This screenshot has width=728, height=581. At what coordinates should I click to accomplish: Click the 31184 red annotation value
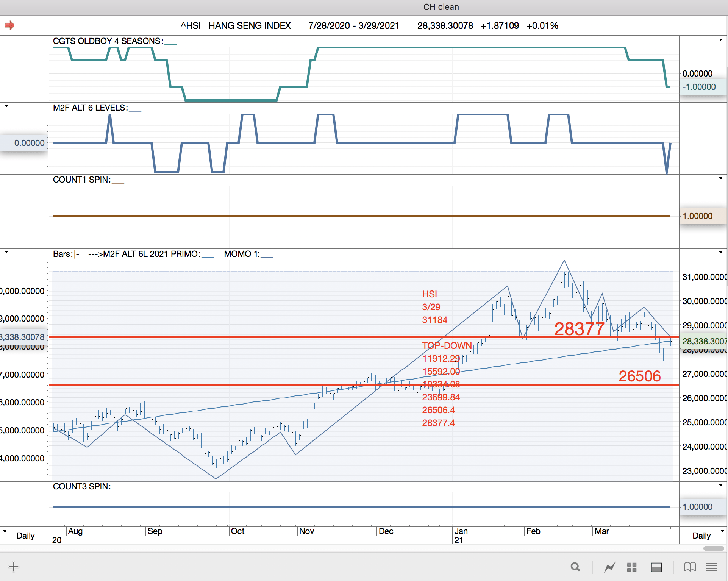coord(434,320)
